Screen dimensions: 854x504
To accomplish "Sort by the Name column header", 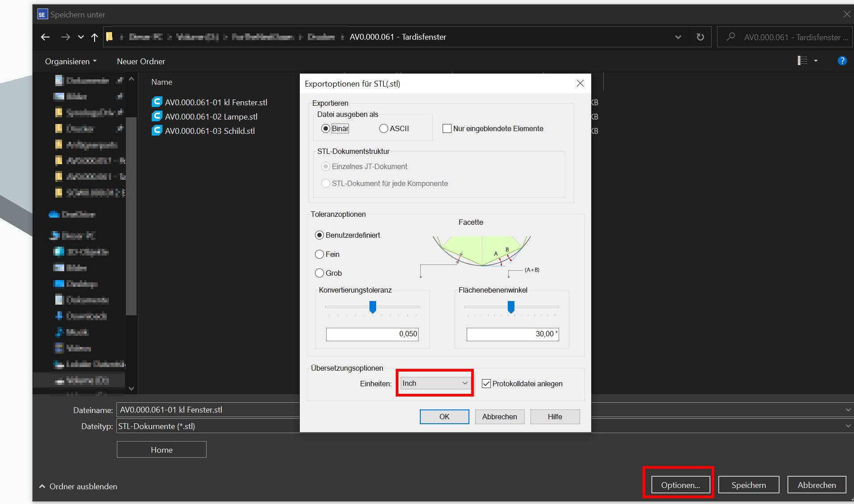I will pos(162,82).
